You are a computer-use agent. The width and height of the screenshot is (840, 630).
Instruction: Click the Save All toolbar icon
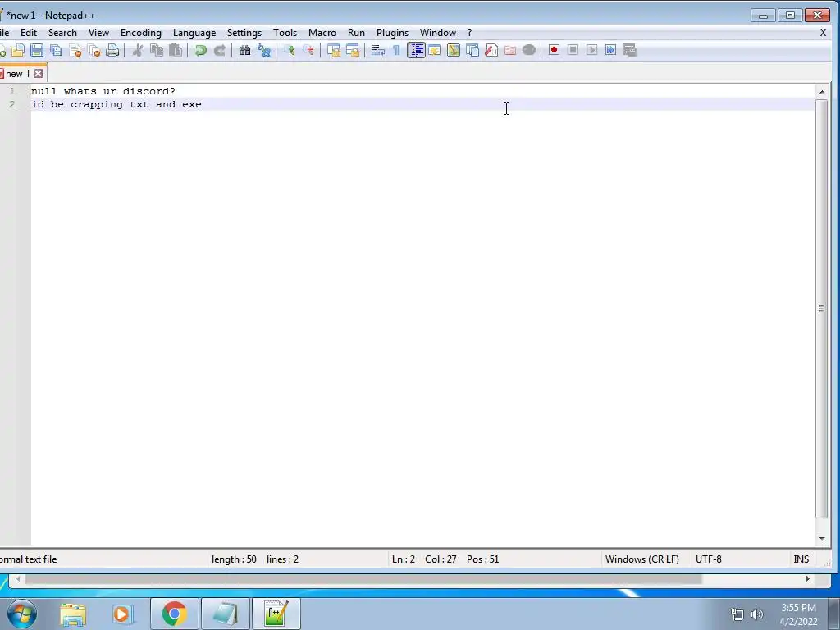(x=56, y=50)
